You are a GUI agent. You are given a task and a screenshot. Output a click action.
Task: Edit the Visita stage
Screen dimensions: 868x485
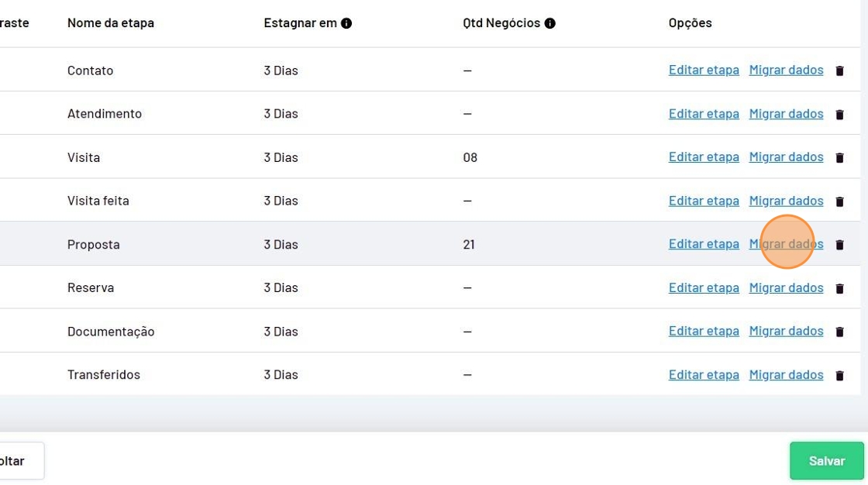coord(704,157)
